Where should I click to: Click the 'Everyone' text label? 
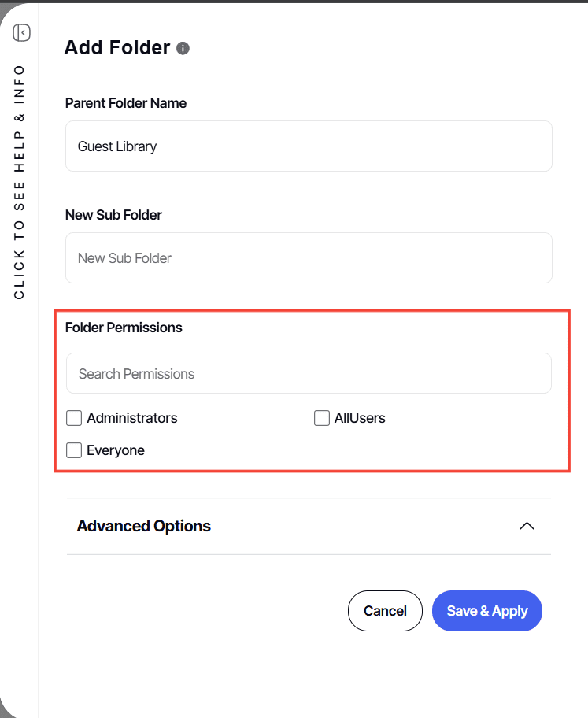tap(116, 450)
